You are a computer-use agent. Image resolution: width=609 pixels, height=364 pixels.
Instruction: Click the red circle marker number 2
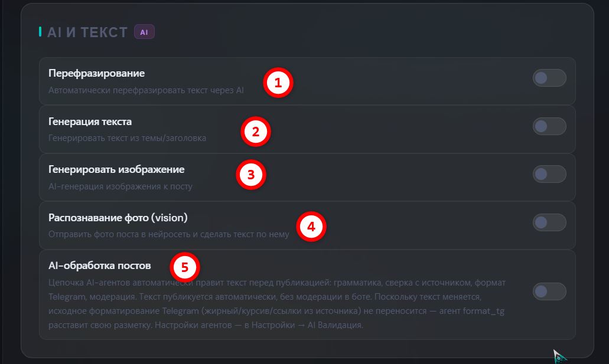click(256, 132)
